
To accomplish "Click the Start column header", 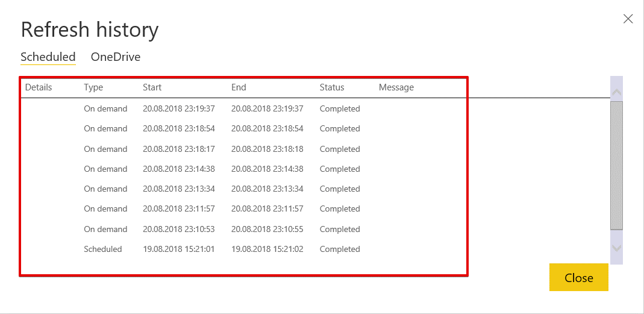I will tap(152, 87).
